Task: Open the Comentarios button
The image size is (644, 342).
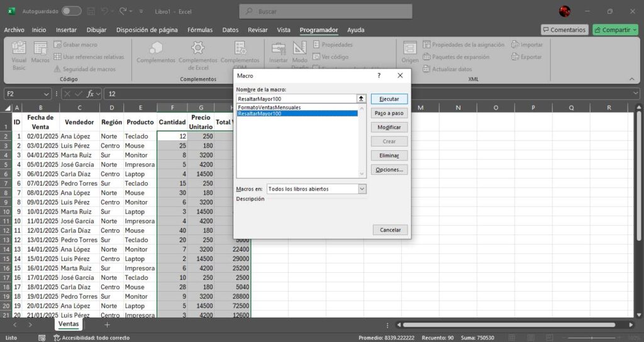Action: (x=564, y=30)
